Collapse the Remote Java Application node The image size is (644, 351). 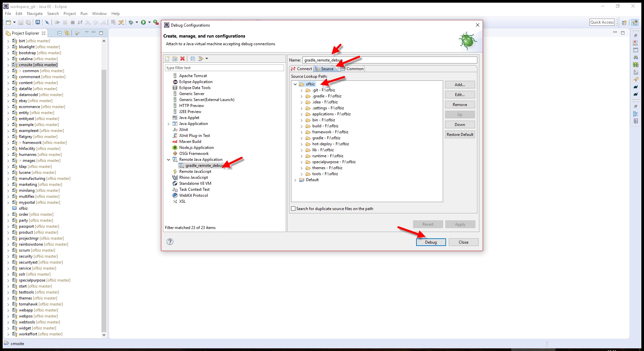coord(168,160)
